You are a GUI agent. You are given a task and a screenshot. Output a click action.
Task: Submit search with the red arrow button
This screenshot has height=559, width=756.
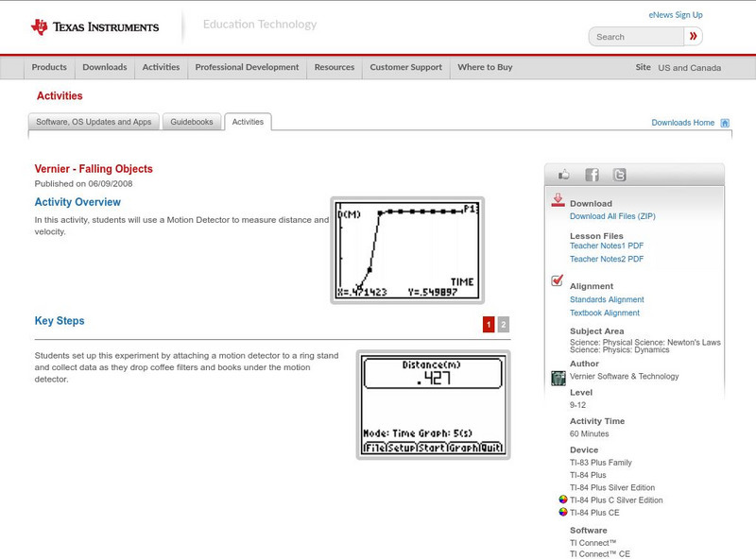click(693, 36)
